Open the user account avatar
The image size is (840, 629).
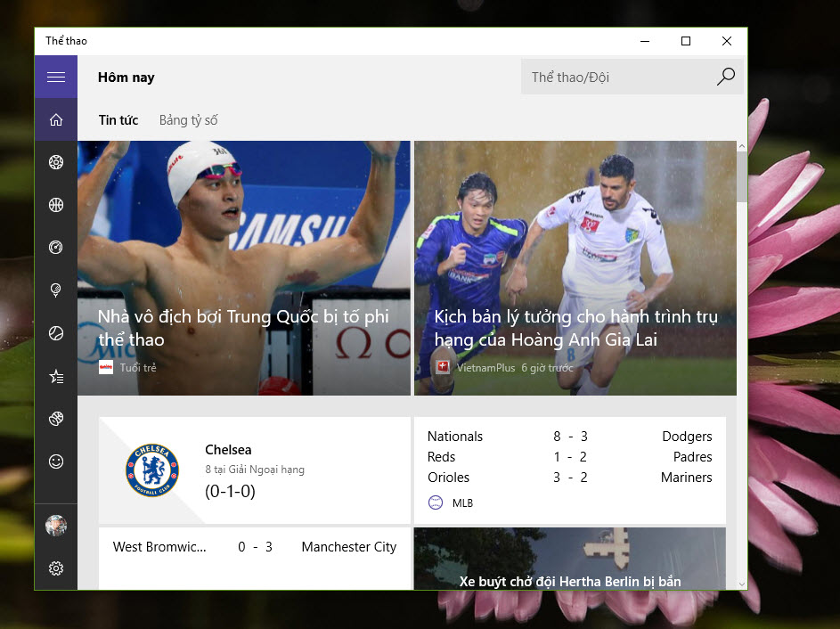pyautogui.click(x=56, y=526)
